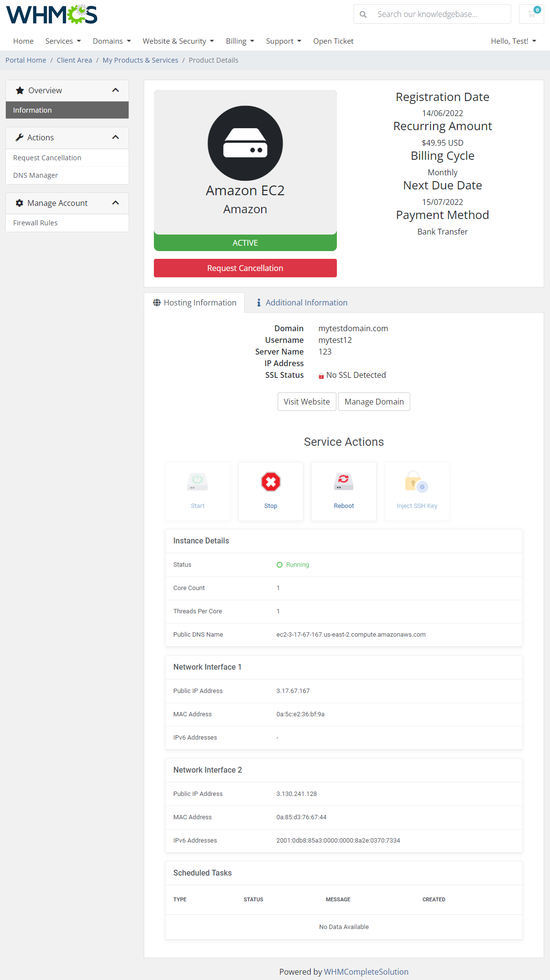
Task: Click the Overview star icon
Action: point(20,90)
